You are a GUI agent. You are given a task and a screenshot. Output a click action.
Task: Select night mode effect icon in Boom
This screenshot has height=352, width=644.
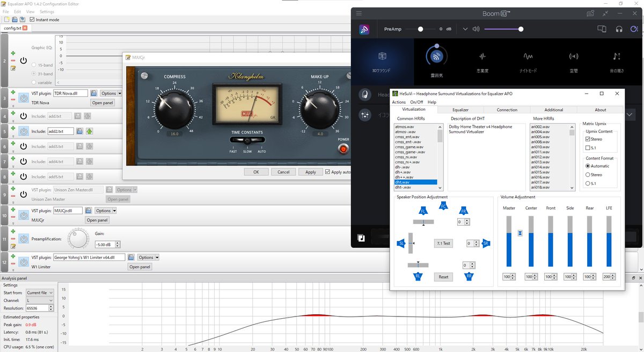point(528,56)
